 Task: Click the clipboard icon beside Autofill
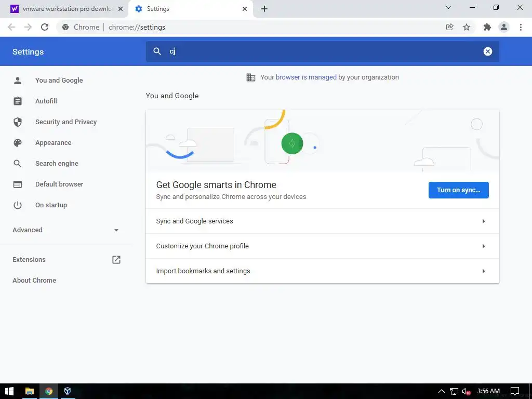click(x=18, y=101)
